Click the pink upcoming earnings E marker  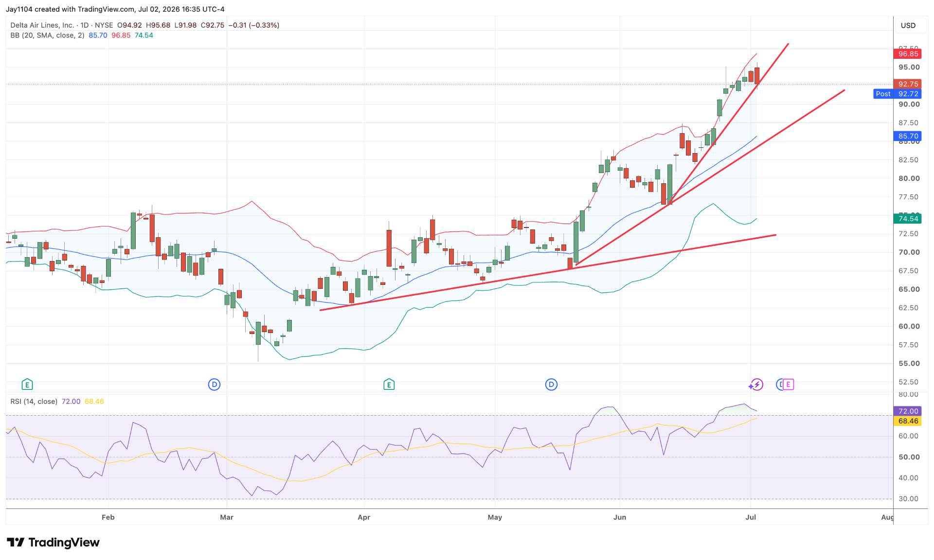pyautogui.click(x=788, y=385)
